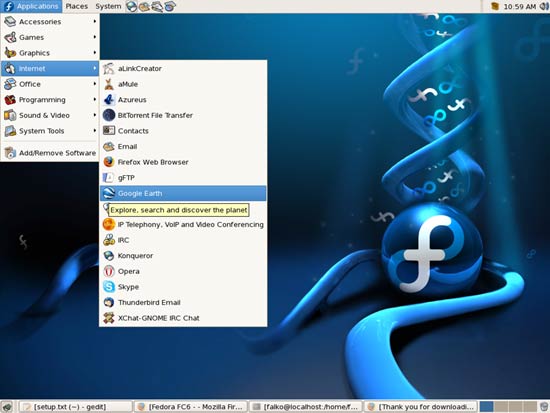Viewport: 550px width, 413px height.
Task: Switch to the Thank you for downloading window
Action: tap(421, 407)
